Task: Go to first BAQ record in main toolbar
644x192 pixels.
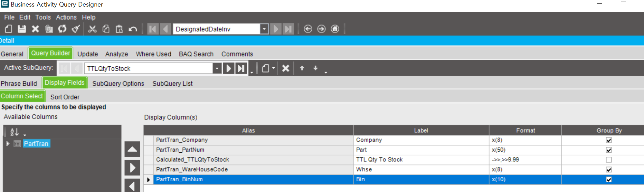Action: [153, 29]
